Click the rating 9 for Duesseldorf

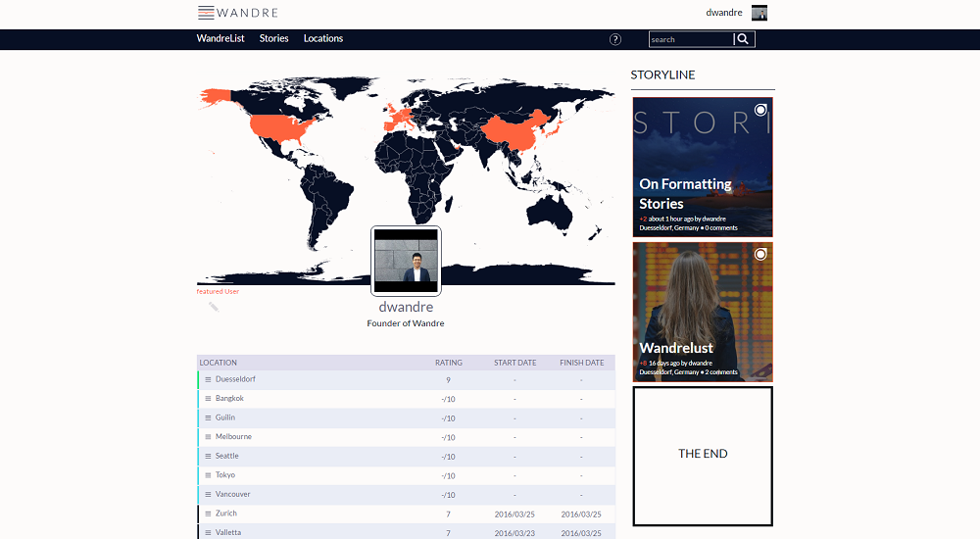(448, 380)
